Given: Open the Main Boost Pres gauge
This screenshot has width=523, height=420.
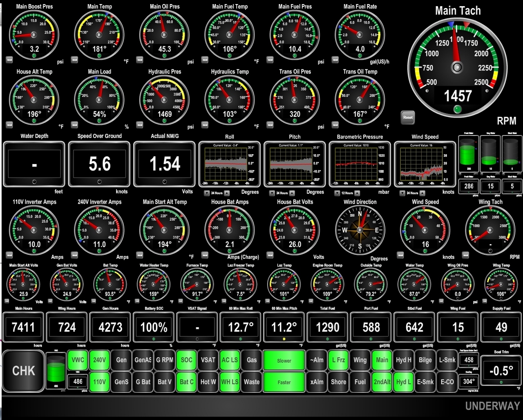Looking at the screenshot, I should coord(34,35).
